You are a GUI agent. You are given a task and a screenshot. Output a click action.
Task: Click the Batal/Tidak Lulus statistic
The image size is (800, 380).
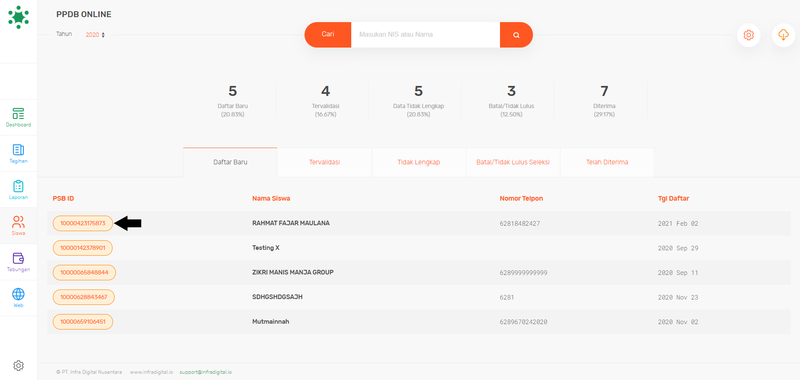511,101
